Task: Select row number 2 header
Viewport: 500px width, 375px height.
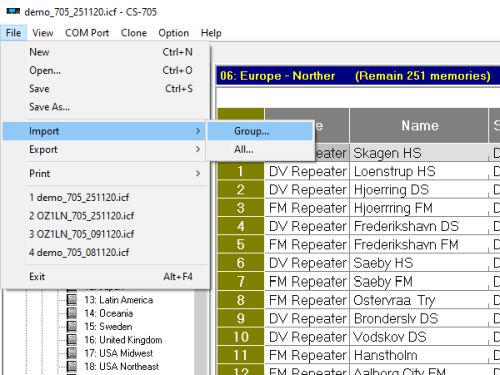Action: coord(241,190)
